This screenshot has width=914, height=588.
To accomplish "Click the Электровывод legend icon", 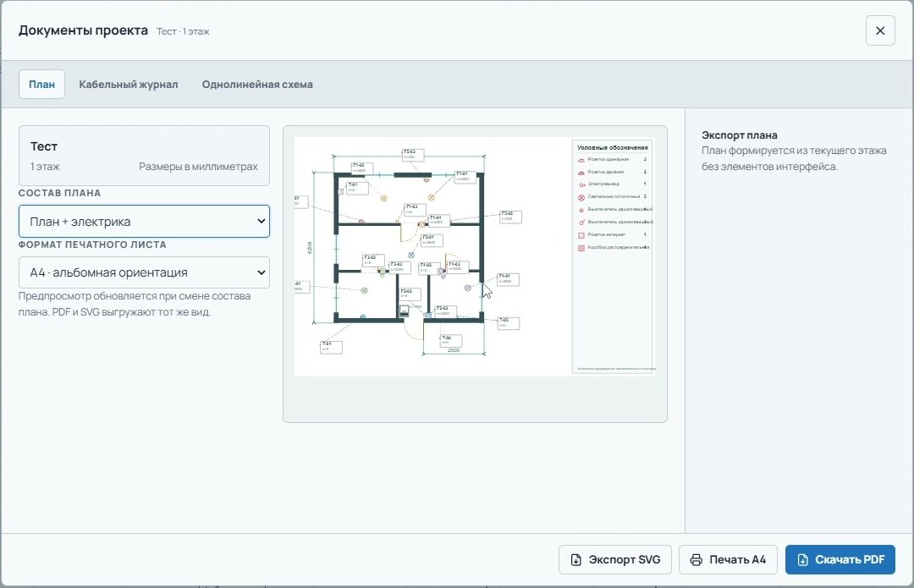I will 581,184.
